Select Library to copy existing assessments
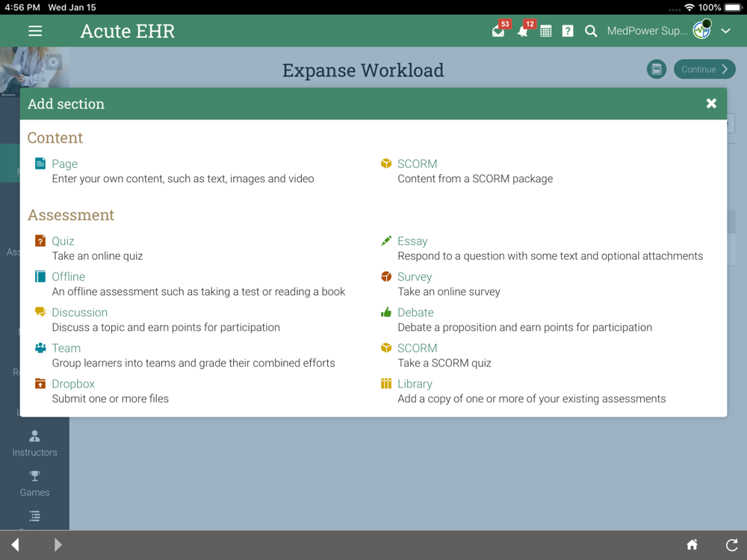Image resolution: width=747 pixels, height=560 pixels. tap(415, 384)
